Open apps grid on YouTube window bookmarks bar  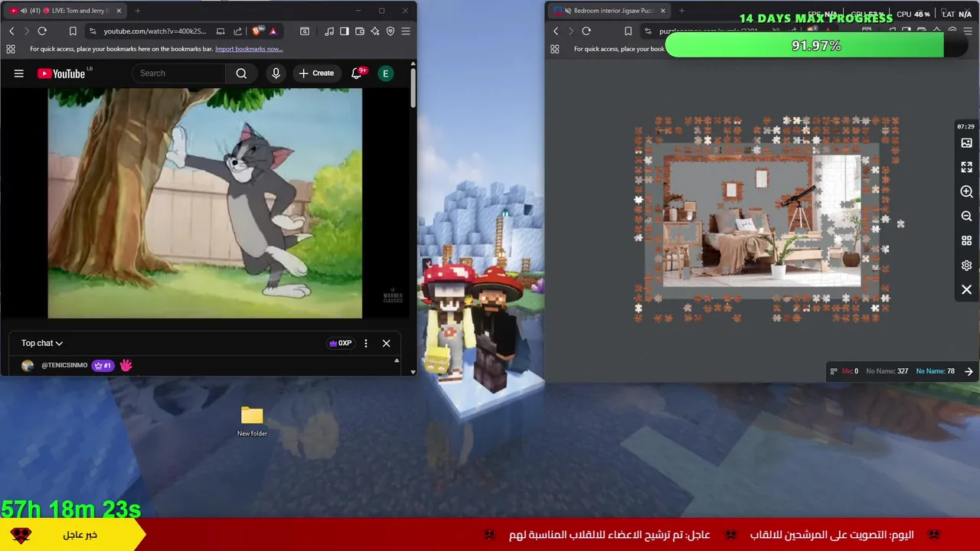click(11, 49)
